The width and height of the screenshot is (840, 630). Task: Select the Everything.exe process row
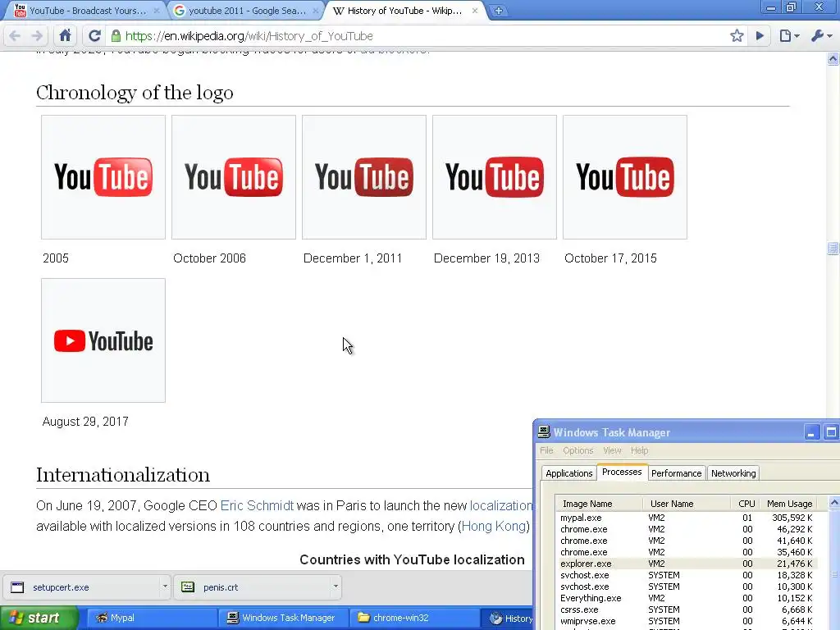[687, 598]
